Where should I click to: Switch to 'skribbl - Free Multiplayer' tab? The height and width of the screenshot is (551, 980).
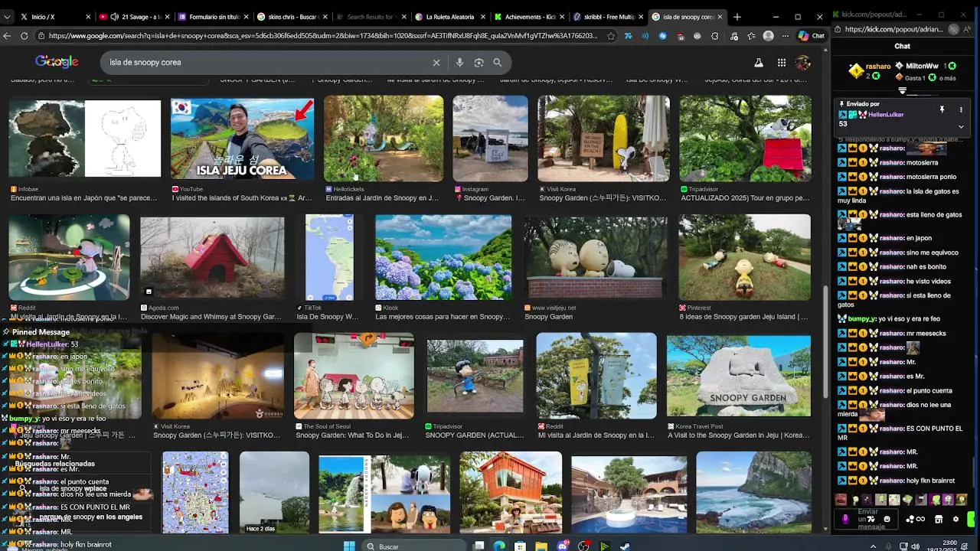[607, 17]
